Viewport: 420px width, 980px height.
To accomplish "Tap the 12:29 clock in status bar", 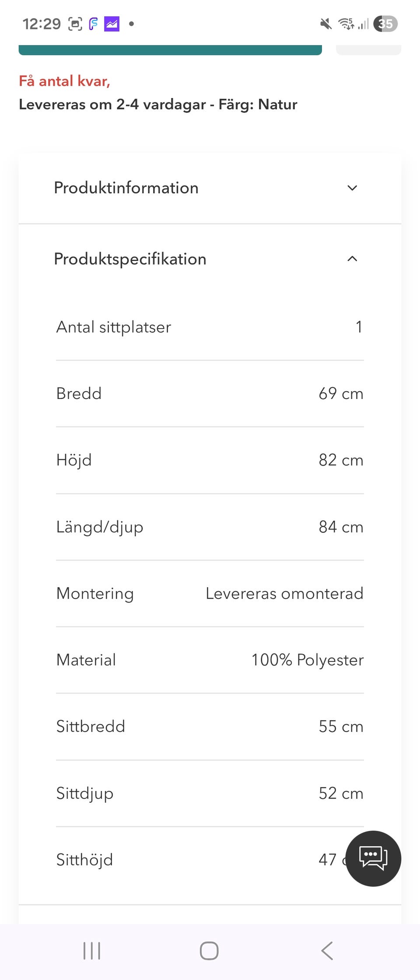I will (x=42, y=24).
